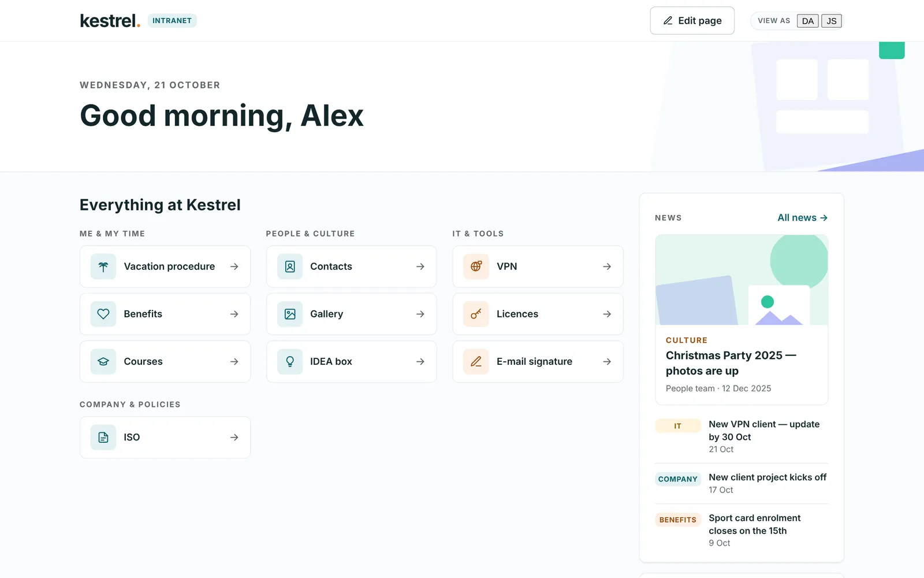Click the '21 Oct' news date

(721, 449)
